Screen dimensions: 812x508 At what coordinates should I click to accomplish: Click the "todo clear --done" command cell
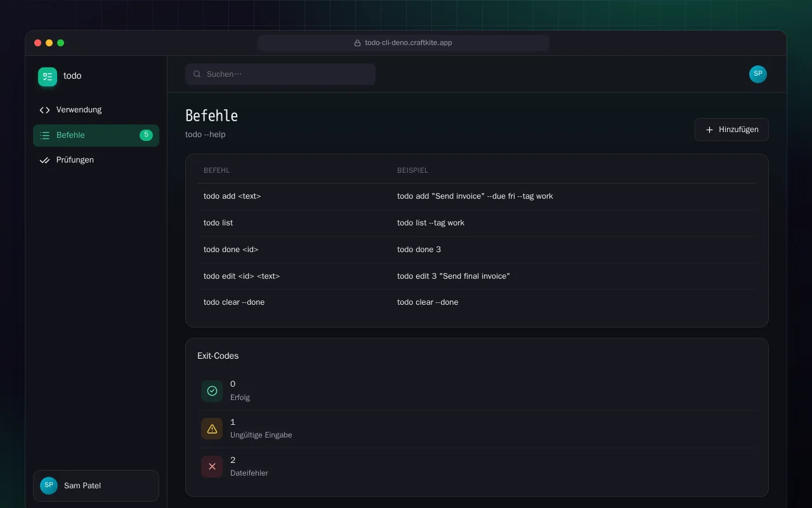[x=234, y=302]
